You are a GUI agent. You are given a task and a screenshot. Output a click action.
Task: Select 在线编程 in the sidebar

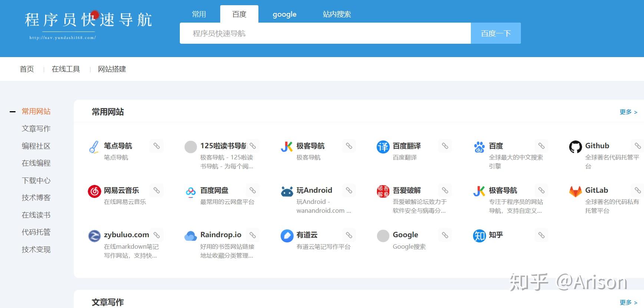pyautogui.click(x=36, y=163)
